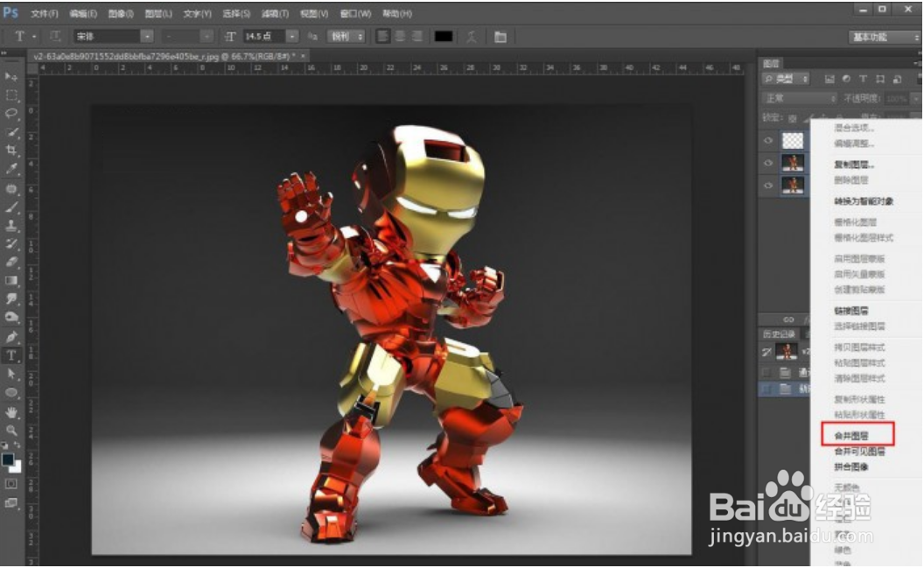The height and width of the screenshot is (568, 924).
Task: Hide the top transparent layer
Action: click(x=768, y=140)
